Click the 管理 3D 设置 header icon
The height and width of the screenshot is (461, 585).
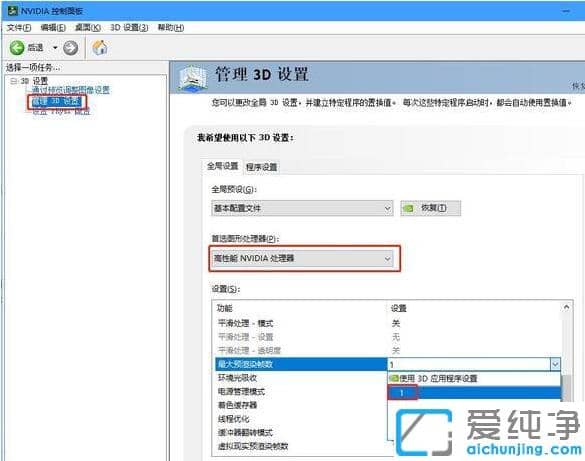pyautogui.click(x=193, y=78)
